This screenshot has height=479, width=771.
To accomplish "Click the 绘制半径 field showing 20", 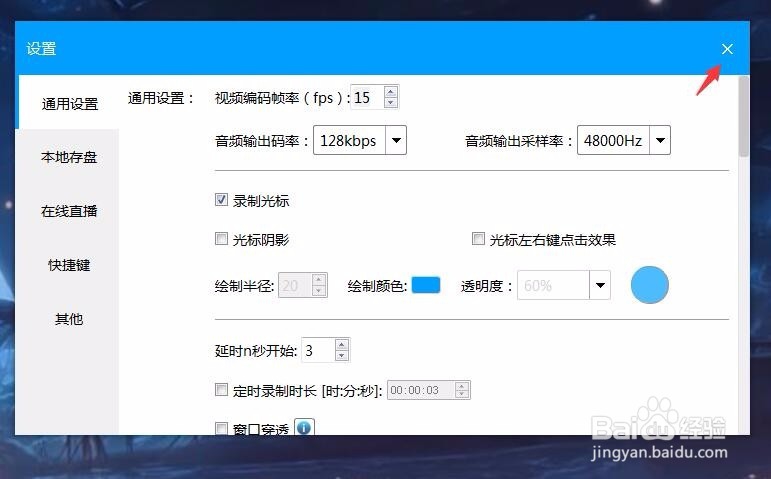I will pyautogui.click(x=296, y=285).
